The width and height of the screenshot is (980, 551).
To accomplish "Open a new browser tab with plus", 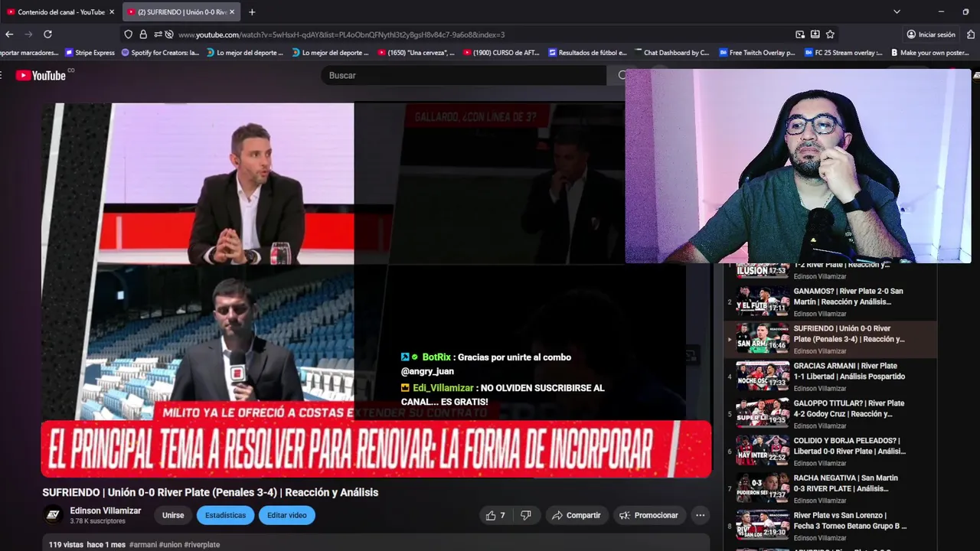I will pos(252,12).
